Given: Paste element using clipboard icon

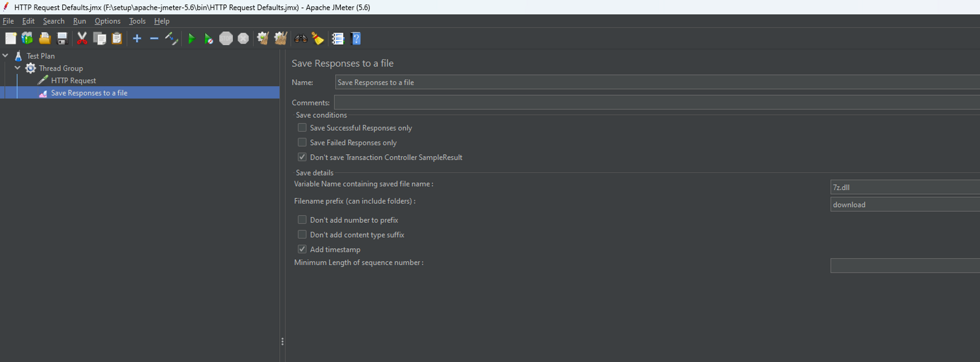Looking at the screenshot, I should (117, 38).
